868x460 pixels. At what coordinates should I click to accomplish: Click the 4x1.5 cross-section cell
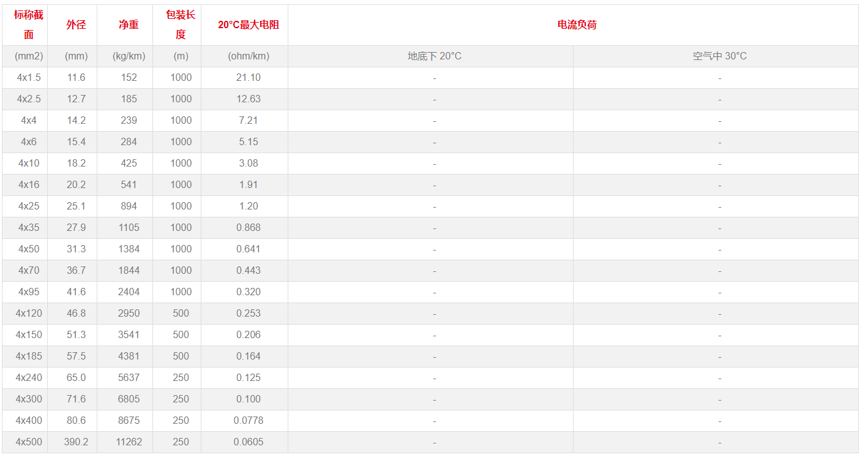coord(29,78)
